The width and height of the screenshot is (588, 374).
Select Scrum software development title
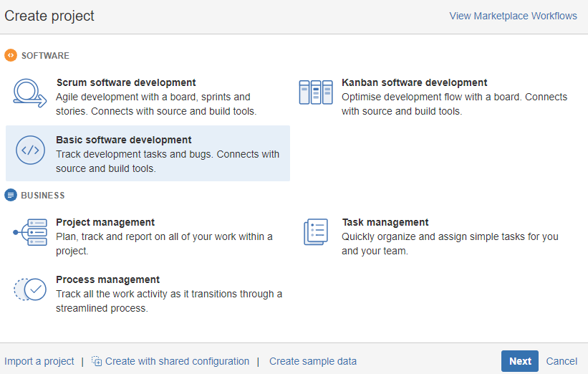tap(125, 82)
